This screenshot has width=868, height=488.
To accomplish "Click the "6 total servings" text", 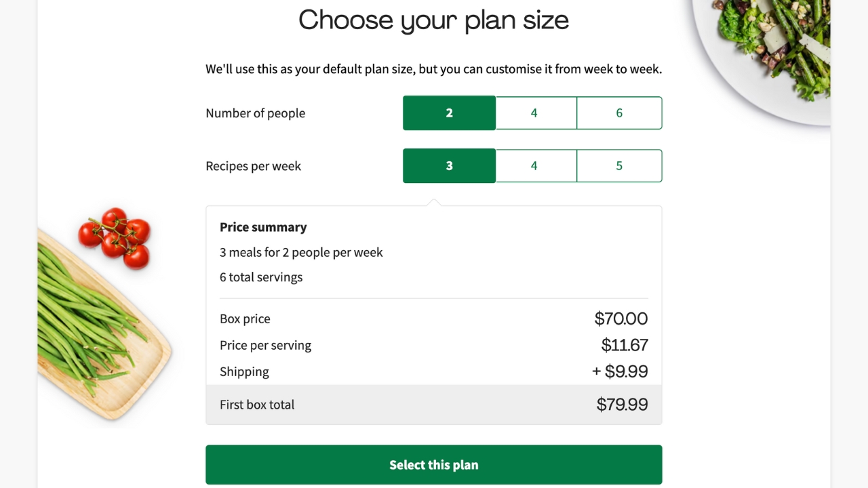I will (x=260, y=277).
